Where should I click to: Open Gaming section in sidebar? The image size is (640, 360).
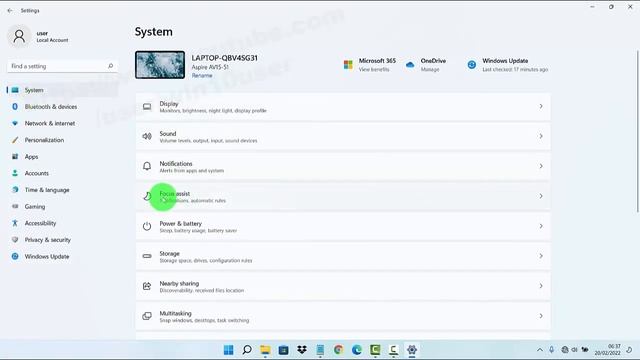pyautogui.click(x=62, y=207)
